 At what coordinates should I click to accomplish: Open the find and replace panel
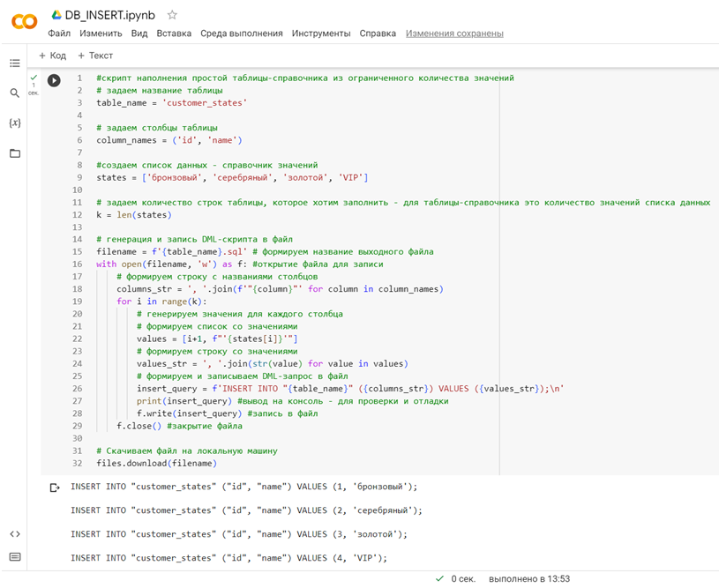tap(15, 93)
